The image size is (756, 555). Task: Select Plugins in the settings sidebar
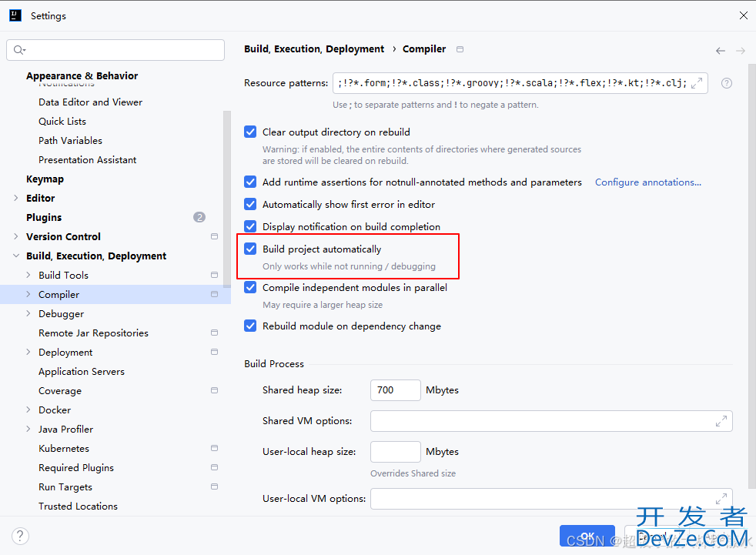[x=44, y=218]
